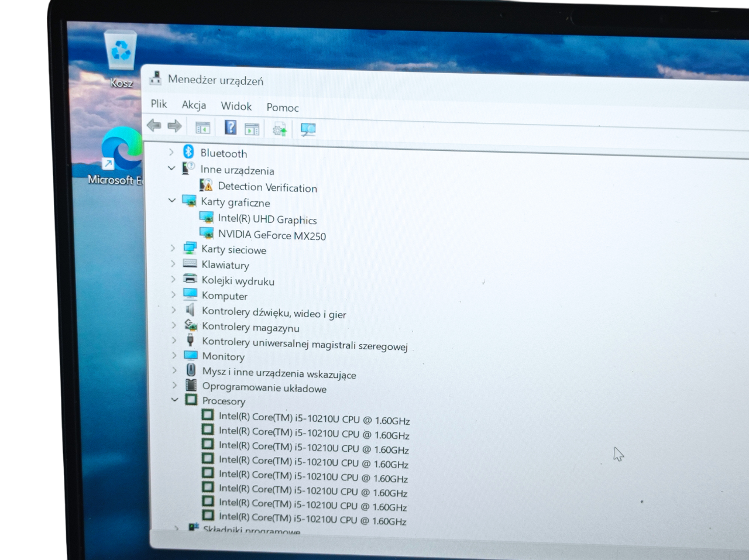Click the Update driver toolbar icon

coord(280,129)
